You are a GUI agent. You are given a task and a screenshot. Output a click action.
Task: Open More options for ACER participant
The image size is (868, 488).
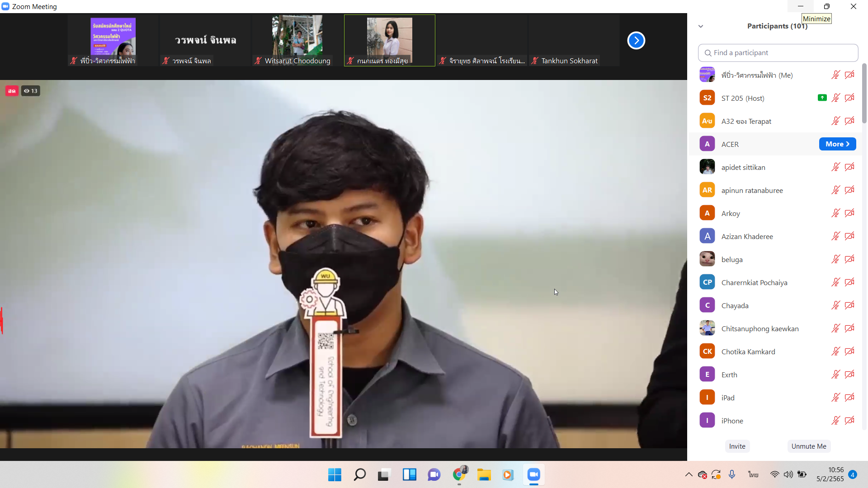(837, 144)
